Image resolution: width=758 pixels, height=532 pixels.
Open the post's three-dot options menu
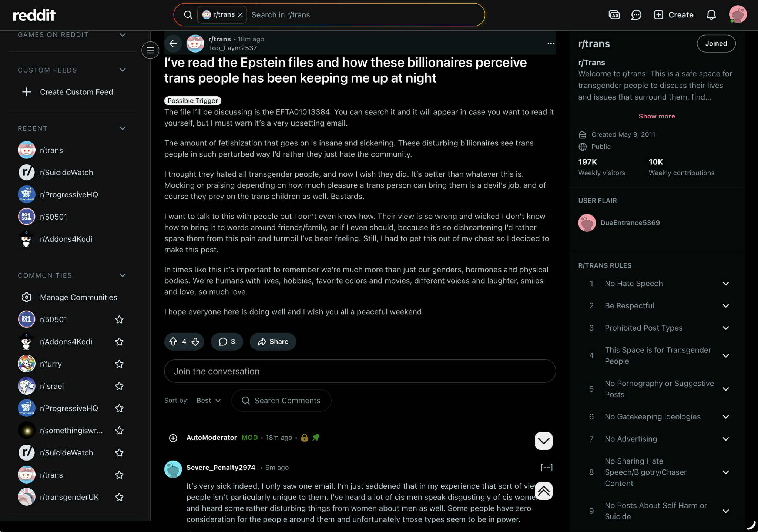[551, 43]
